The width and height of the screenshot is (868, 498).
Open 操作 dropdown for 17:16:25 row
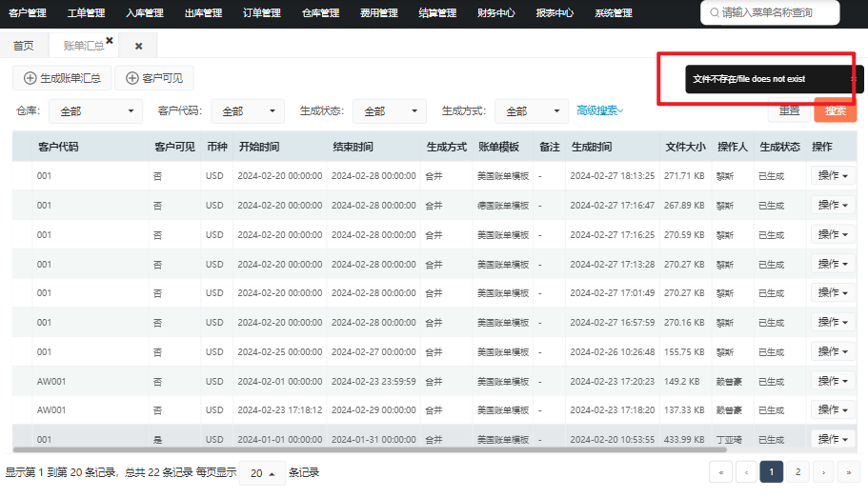833,234
